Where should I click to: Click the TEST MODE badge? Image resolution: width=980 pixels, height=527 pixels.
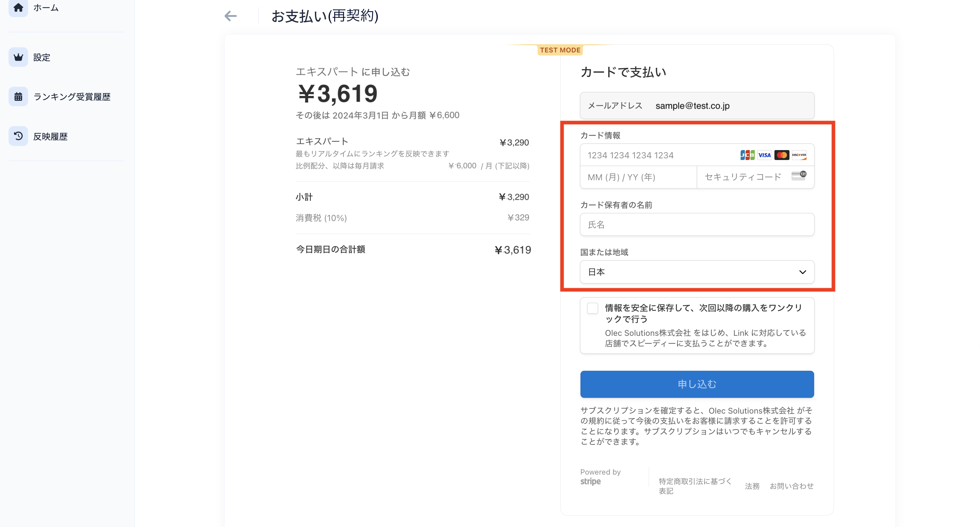pos(560,50)
